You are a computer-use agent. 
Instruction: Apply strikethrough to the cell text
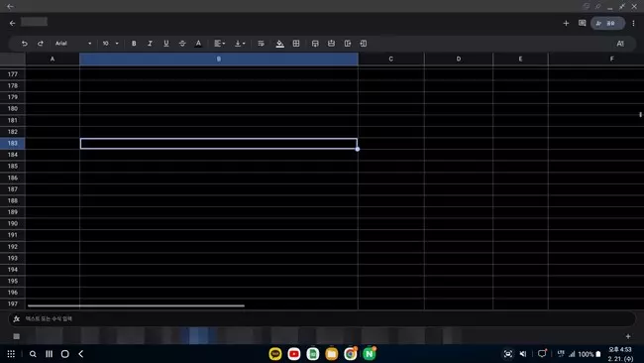click(182, 44)
